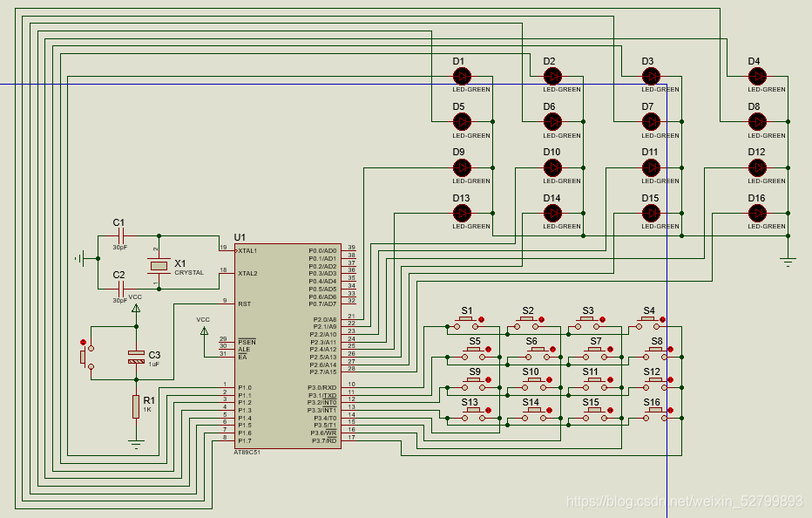Screen dimensions: 812x518
Task: Click VCC power terminal near EA pin
Action: pyautogui.click(x=204, y=331)
